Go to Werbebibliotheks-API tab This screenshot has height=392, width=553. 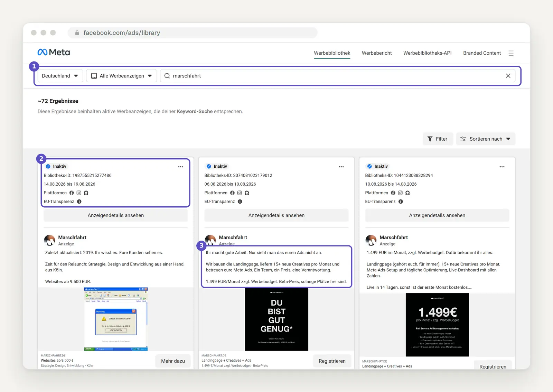coord(427,53)
